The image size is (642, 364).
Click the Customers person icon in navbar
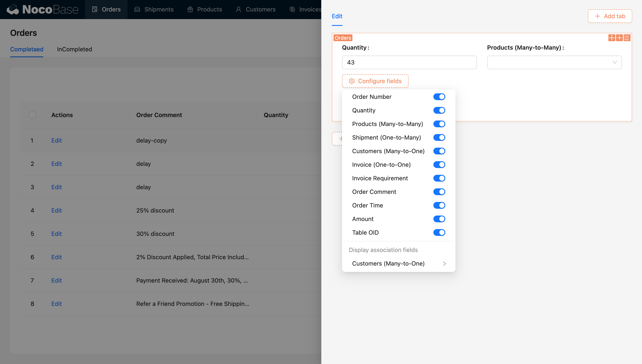(x=239, y=10)
